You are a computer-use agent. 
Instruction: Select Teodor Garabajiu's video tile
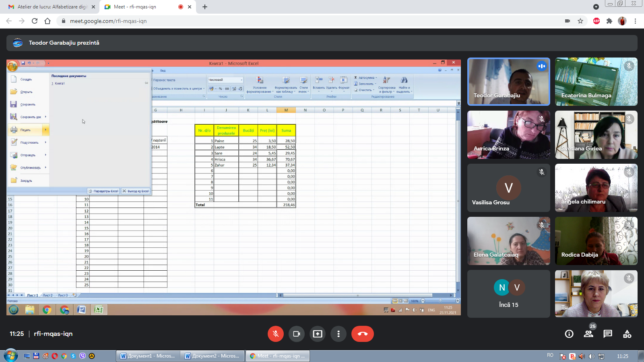point(509,82)
